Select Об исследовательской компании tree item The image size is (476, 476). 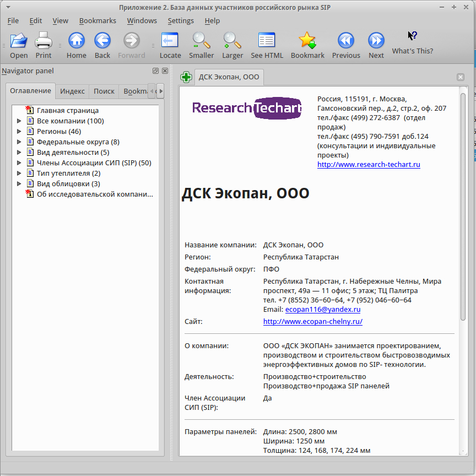pyautogui.click(x=95, y=194)
